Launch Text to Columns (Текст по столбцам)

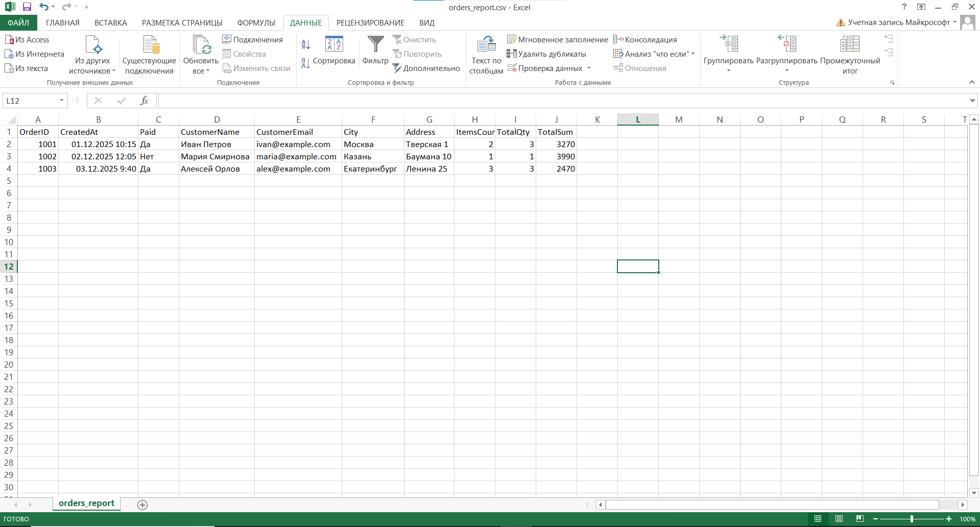click(x=486, y=55)
